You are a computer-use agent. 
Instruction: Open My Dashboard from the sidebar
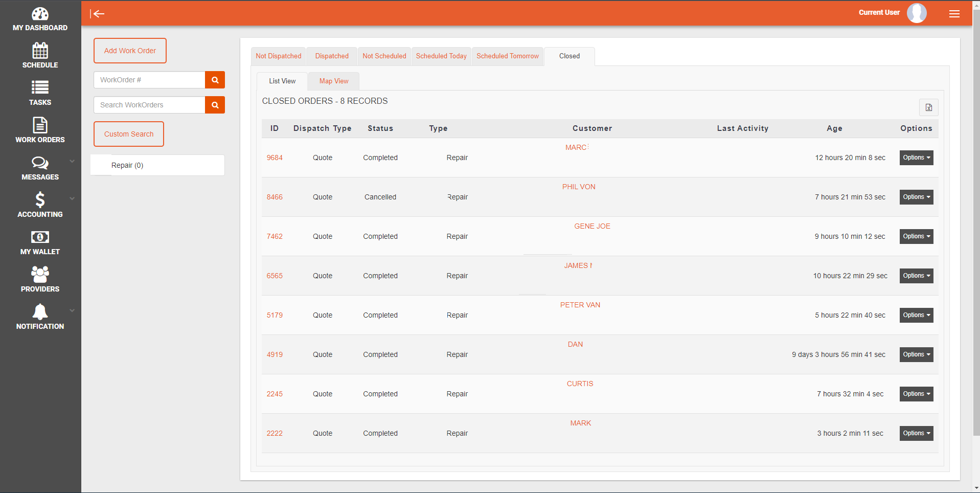tap(40, 19)
